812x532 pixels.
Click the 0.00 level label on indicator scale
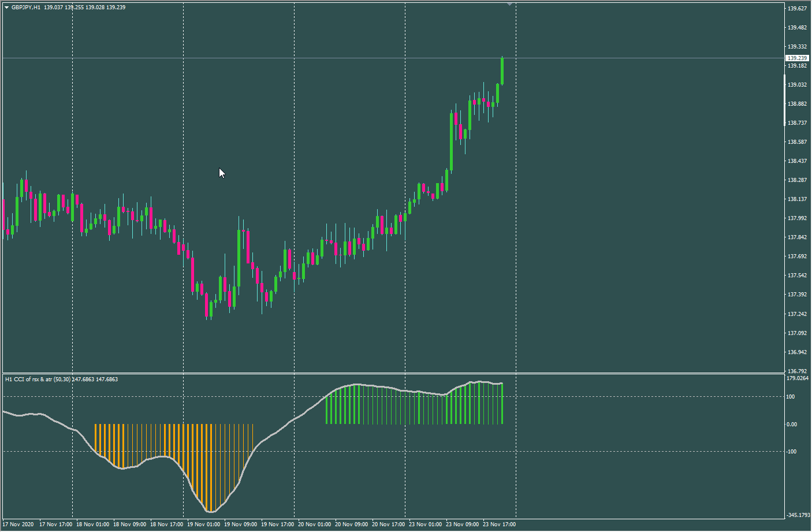(x=792, y=425)
